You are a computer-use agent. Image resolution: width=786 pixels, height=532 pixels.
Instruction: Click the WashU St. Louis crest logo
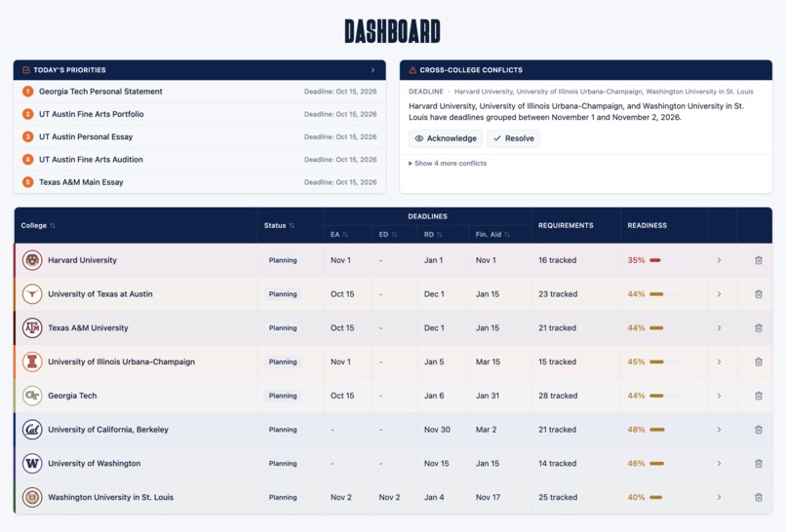tap(32, 497)
